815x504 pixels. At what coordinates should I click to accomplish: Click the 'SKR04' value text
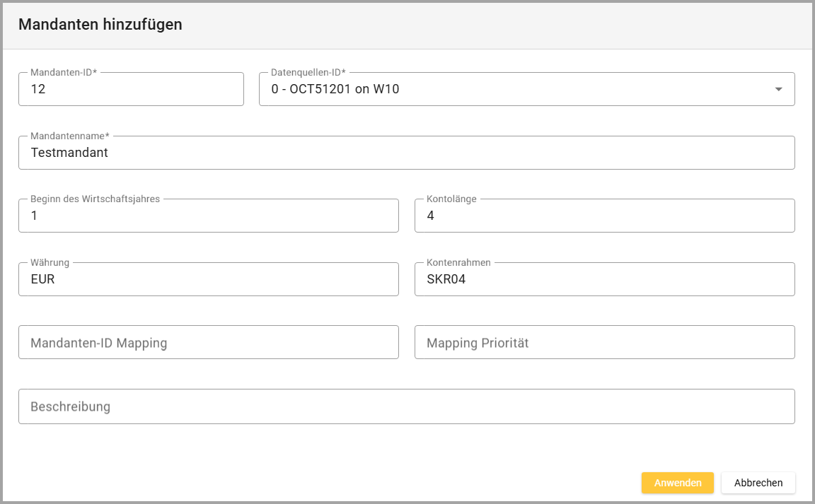coord(446,280)
